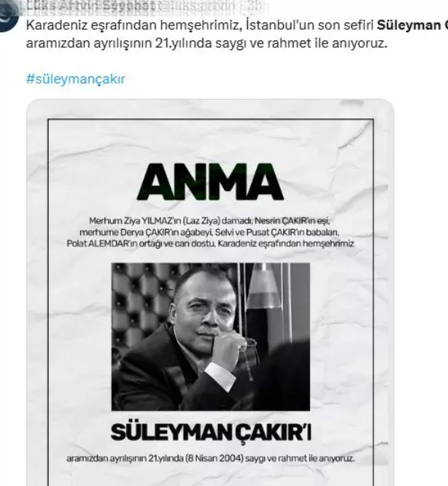Click the tweet text starting with Karadeniz eşrafından
This screenshot has height=486, width=448.
[237, 34]
